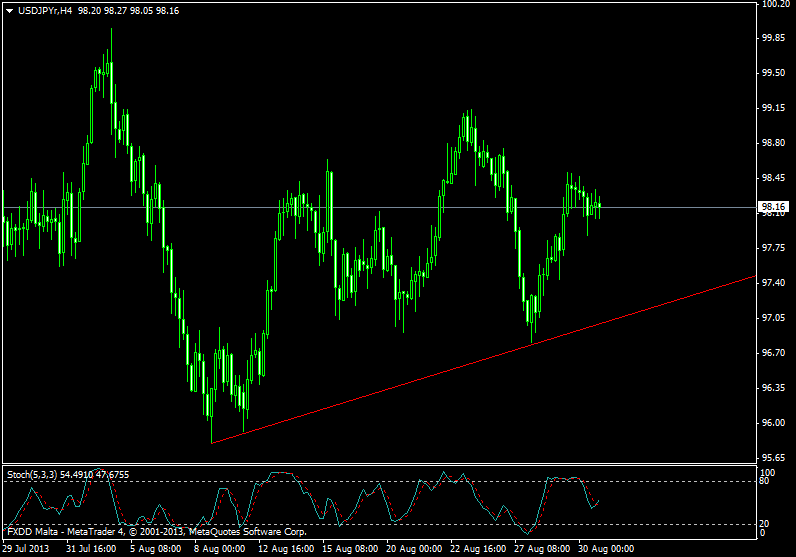Select the 20 Aug 00:00 time label

pyautogui.click(x=414, y=549)
